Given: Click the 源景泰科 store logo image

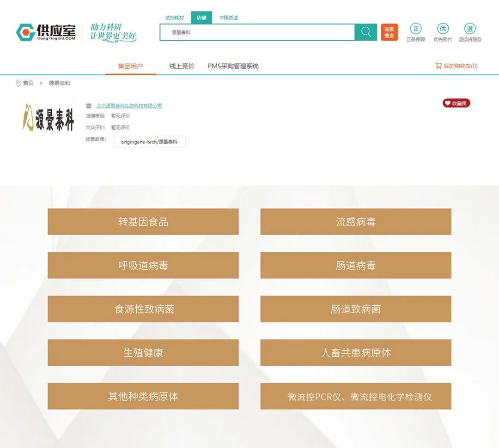Looking at the screenshot, I should click(x=48, y=117).
